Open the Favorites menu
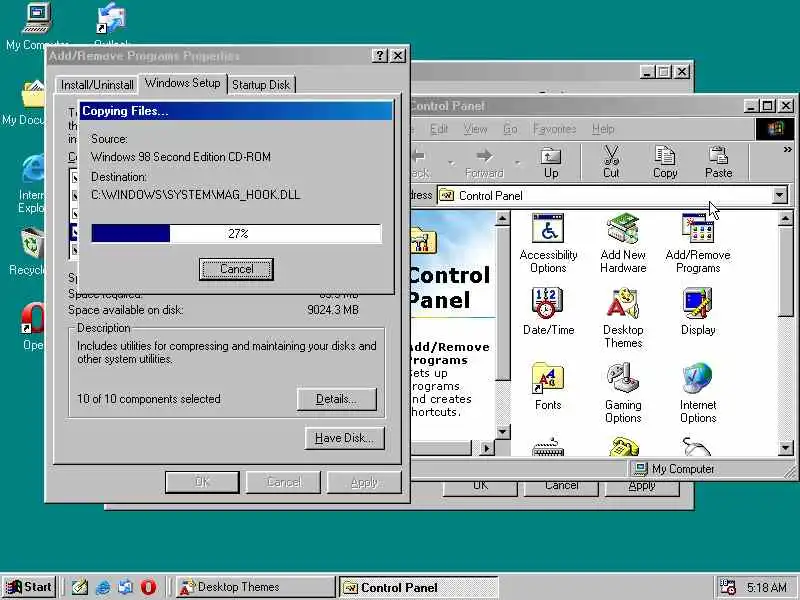This screenshot has width=800, height=600. coord(554,129)
